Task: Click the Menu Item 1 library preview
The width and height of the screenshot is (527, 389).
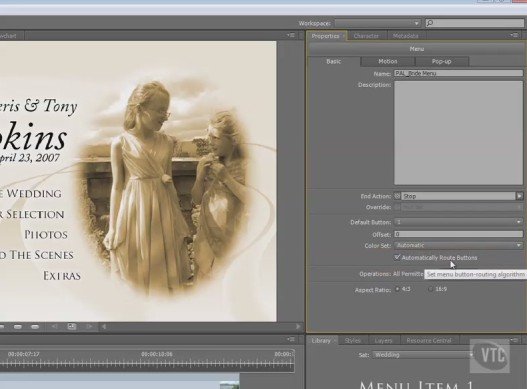Action: (417, 384)
